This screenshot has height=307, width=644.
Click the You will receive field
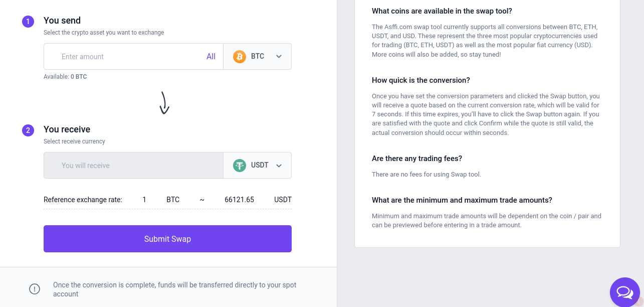[133, 165]
